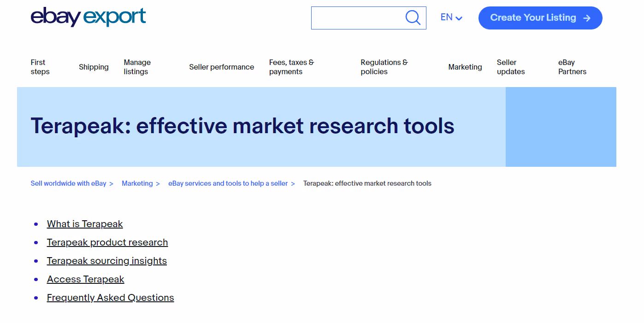
Task: Click the arrow on Create Your Listing
Action: pos(586,18)
